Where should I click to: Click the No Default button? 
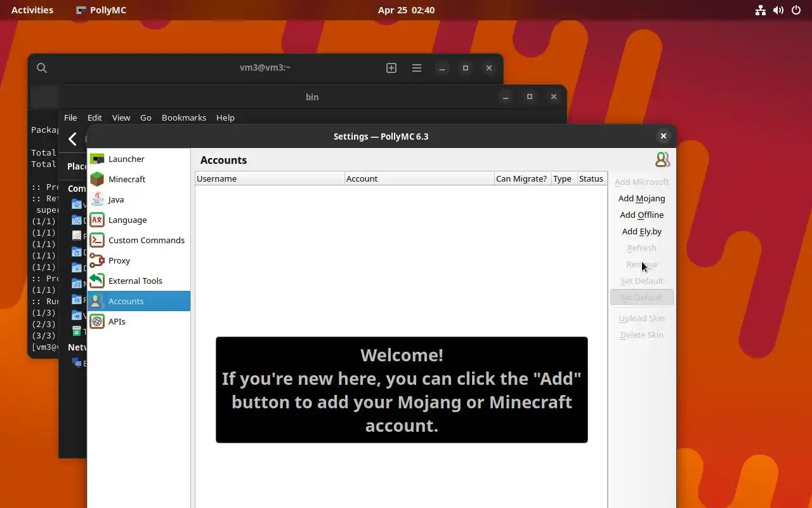tap(642, 297)
